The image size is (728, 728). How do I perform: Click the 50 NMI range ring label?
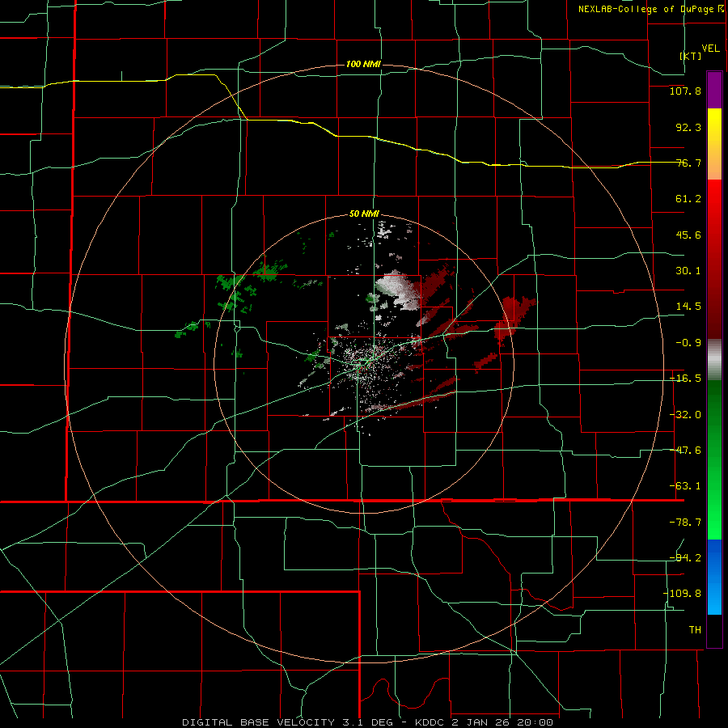[x=364, y=214]
